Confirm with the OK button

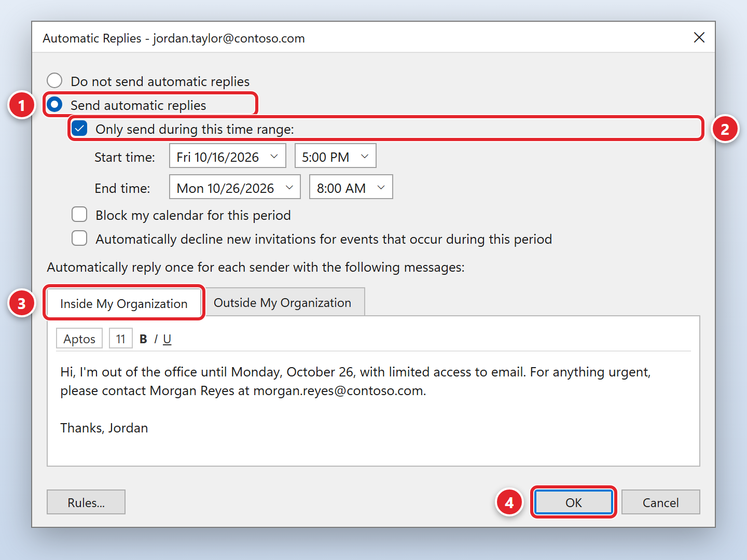[x=573, y=502]
